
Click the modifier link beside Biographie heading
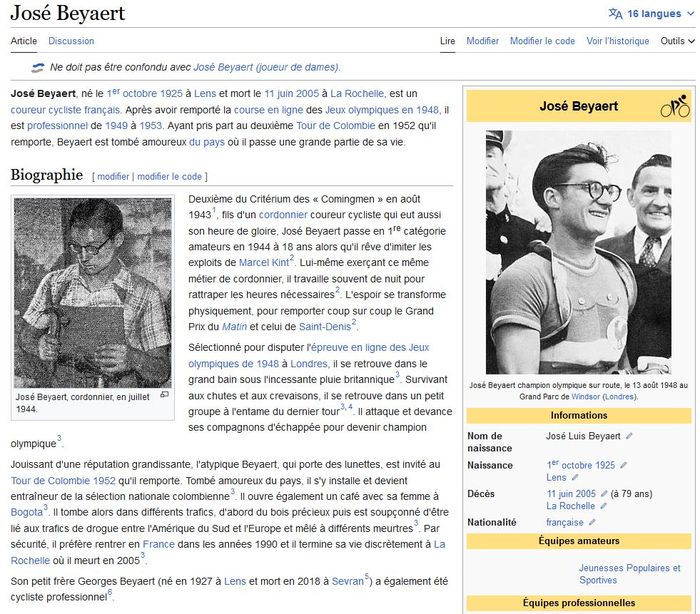113,177
